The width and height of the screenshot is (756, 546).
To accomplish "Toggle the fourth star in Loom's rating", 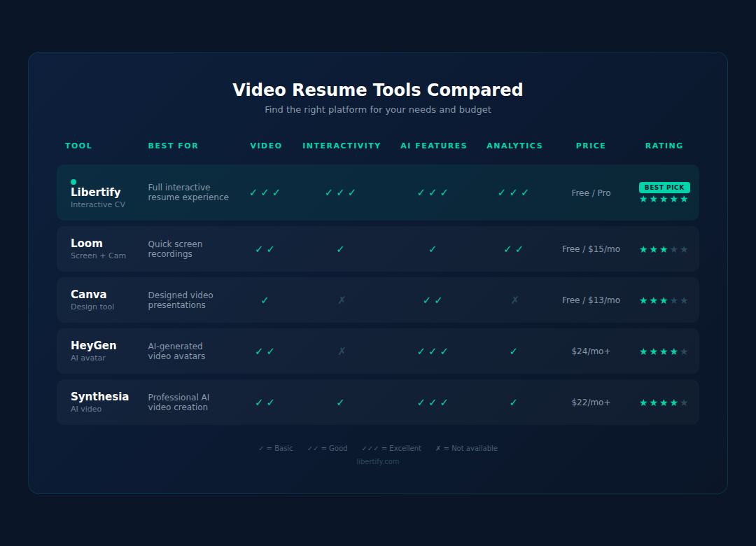I will tap(675, 248).
